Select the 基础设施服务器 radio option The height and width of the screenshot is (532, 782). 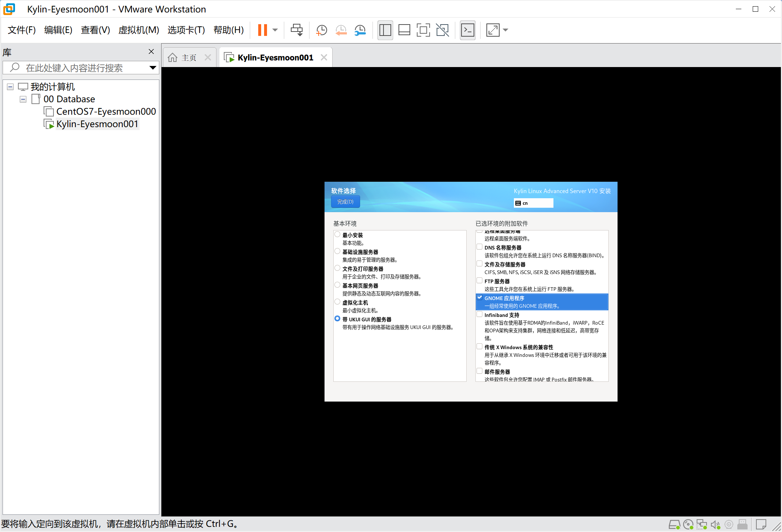point(337,251)
